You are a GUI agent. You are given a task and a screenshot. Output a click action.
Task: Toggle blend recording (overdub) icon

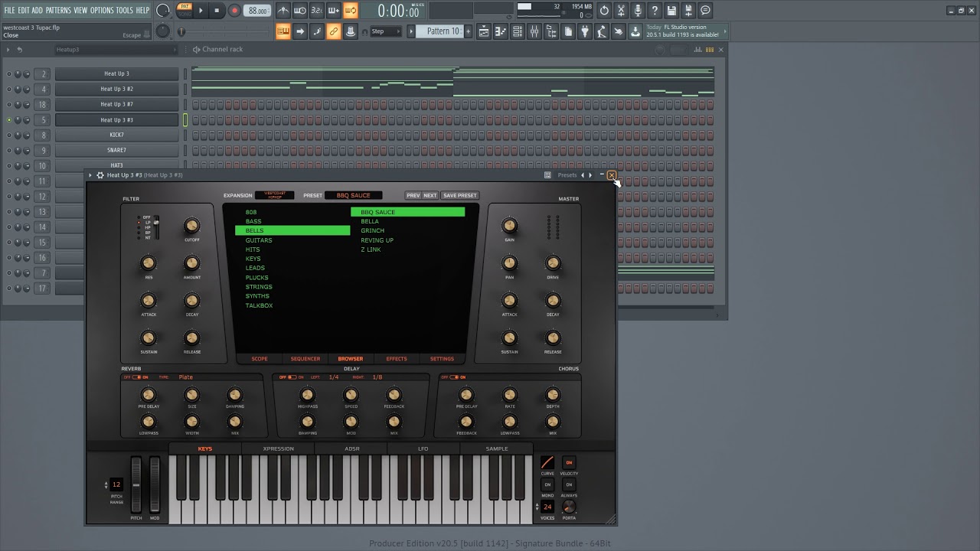(334, 11)
